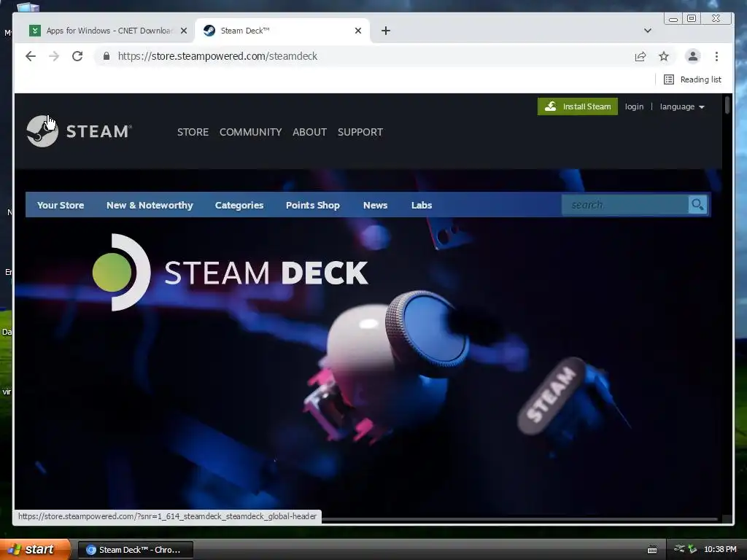747x560 pixels.
Task: Click the green Install Steam button
Action: pyautogui.click(x=578, y=106)
